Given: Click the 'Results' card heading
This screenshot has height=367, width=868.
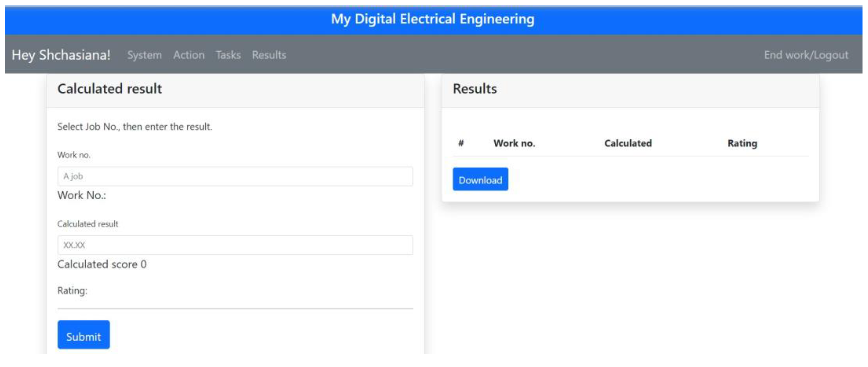Looking at the screenshot, I should [x=475, y=89].
